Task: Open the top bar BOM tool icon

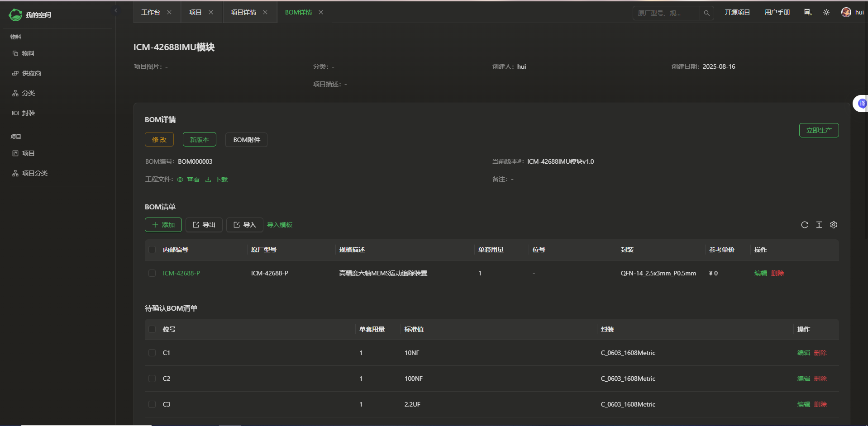Action: pos(808,12)
